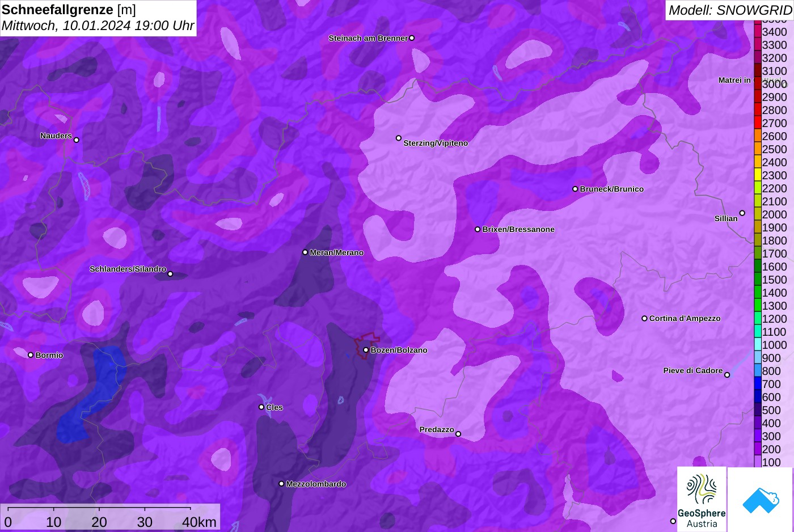The width and height of the screenshot is (794, 532).
Task: Select the date 'Mittwoch, 10.01.2024 19:00 Uhr'
Action: click(x=98, y=26)
